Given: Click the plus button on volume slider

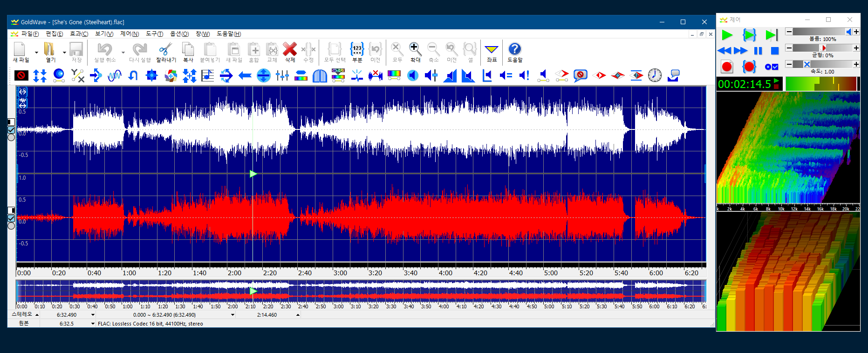Looking at the screenshot, I should point(856,32).
